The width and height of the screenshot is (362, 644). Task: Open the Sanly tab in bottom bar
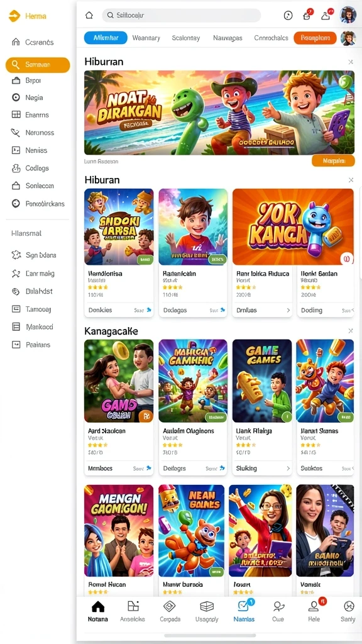pyautogui.click(x=348, y=611)
